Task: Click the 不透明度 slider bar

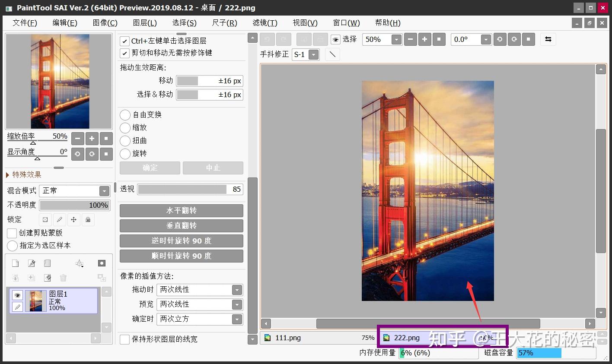Action: 75,206
